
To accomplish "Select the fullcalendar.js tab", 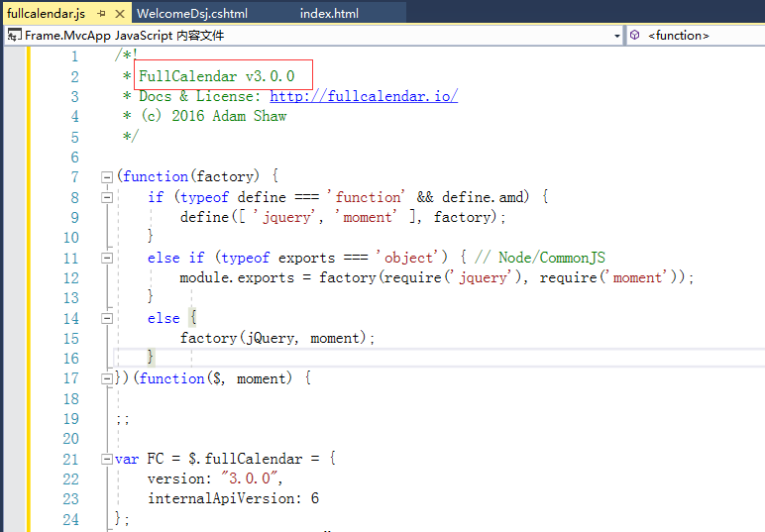I will 47,14.
